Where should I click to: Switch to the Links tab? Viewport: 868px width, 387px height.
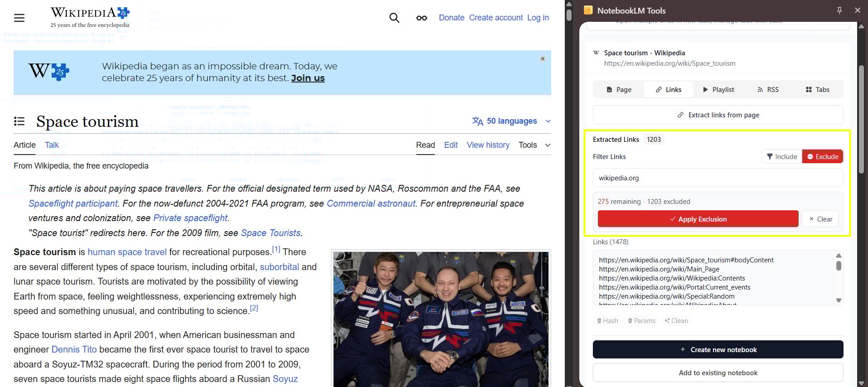(x=669, y=90)
